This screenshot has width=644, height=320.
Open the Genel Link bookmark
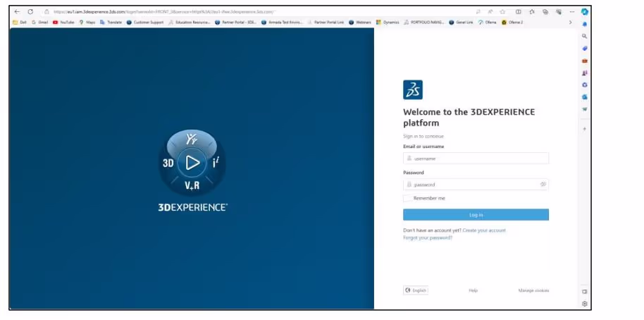point(461,22)
